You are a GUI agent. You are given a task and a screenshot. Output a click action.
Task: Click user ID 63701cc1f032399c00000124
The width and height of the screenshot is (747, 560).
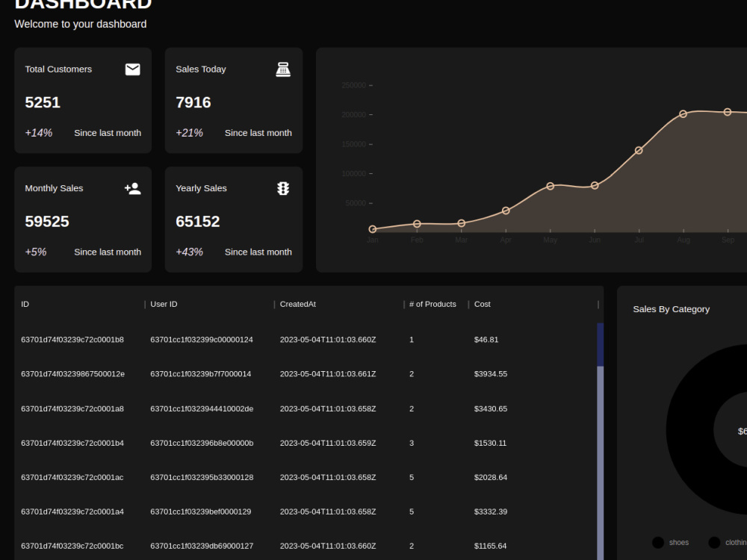click(x=202, y=340)
